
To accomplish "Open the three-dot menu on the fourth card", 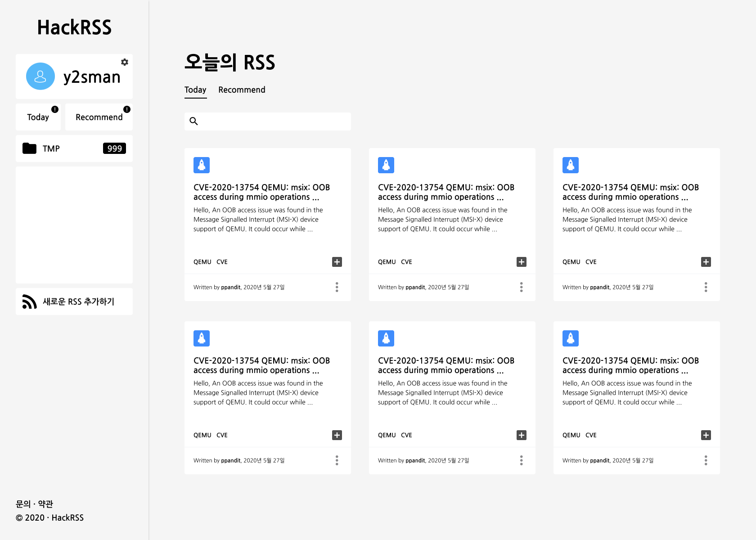I will (x=337, y=460).
